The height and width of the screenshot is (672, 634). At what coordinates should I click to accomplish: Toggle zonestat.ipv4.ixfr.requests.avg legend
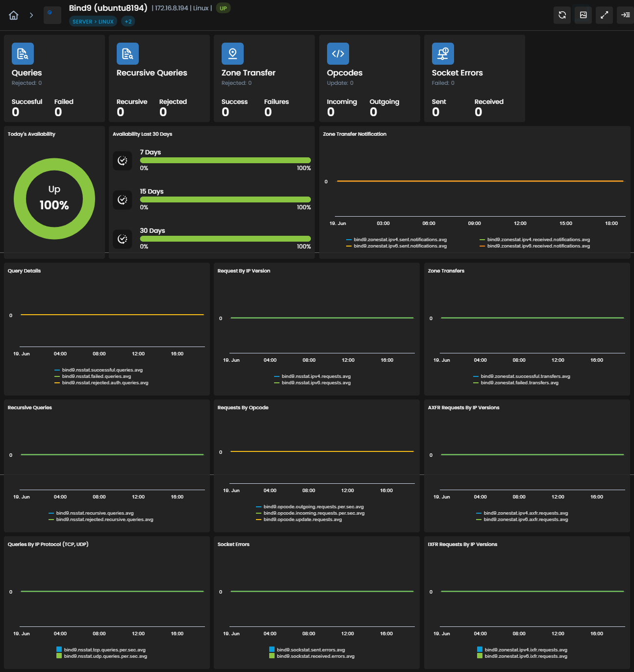[522, 650]
